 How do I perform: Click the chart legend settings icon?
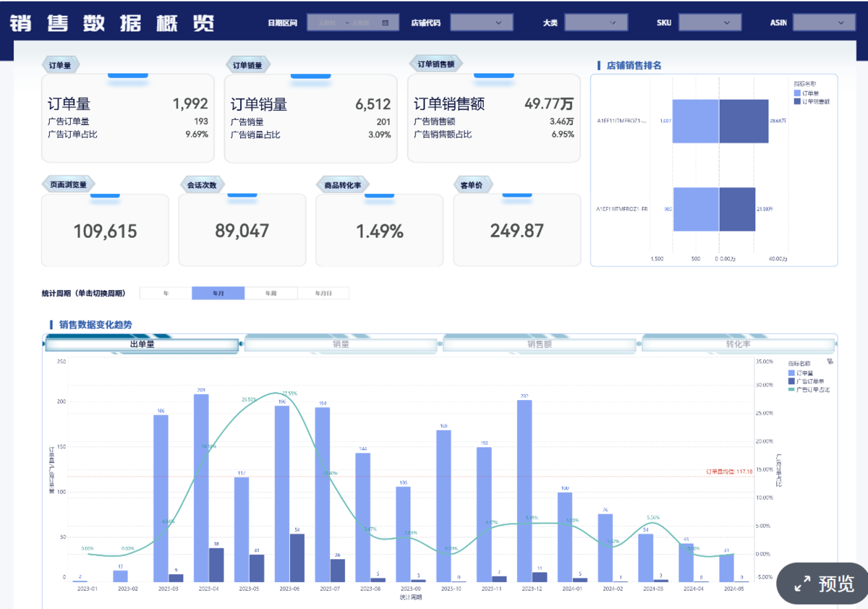click(x=830, y=362)
